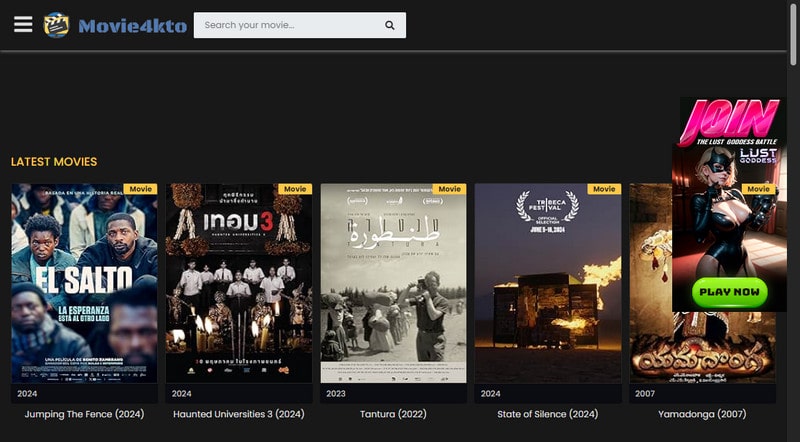Click Movie badge on Yamadonga poster
This screenshot has width=800, height=442.
pos(759,189)
